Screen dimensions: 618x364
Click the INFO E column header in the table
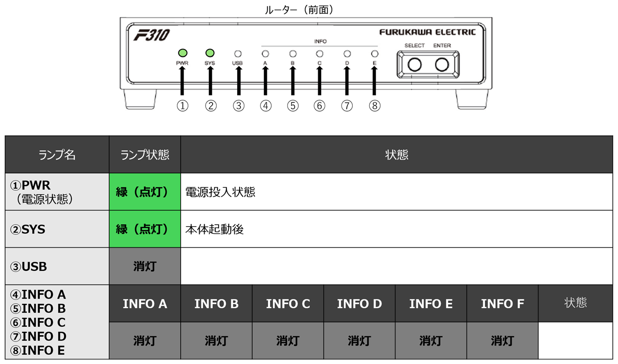431,304
